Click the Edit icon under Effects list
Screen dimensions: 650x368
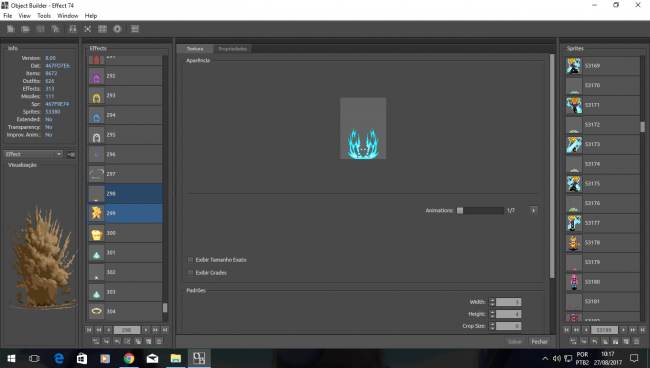[x=127, y=341]
